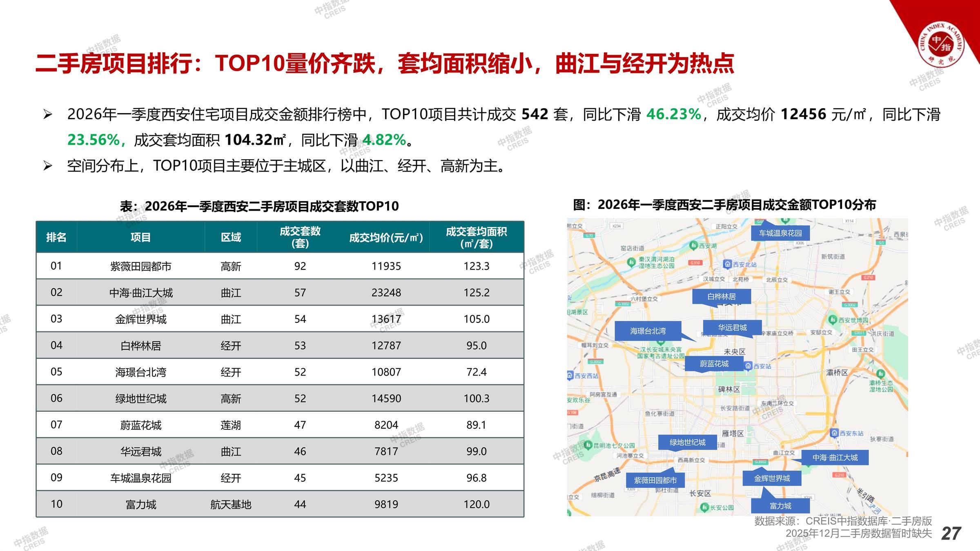The height and width of the screenshot is (551, 980).
Task: Click the 西安东站 station icon on map
Action: [835, 433]
